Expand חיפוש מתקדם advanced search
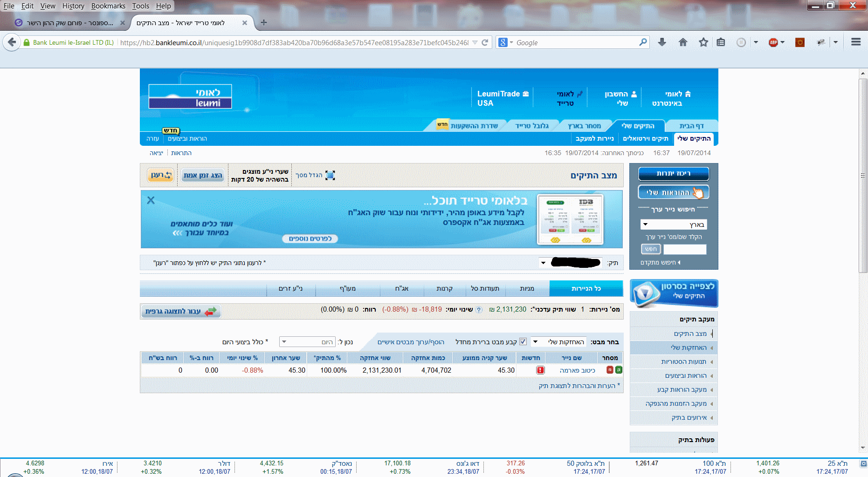The height and width of the screenshot is (477, 868). pos(661,262)
